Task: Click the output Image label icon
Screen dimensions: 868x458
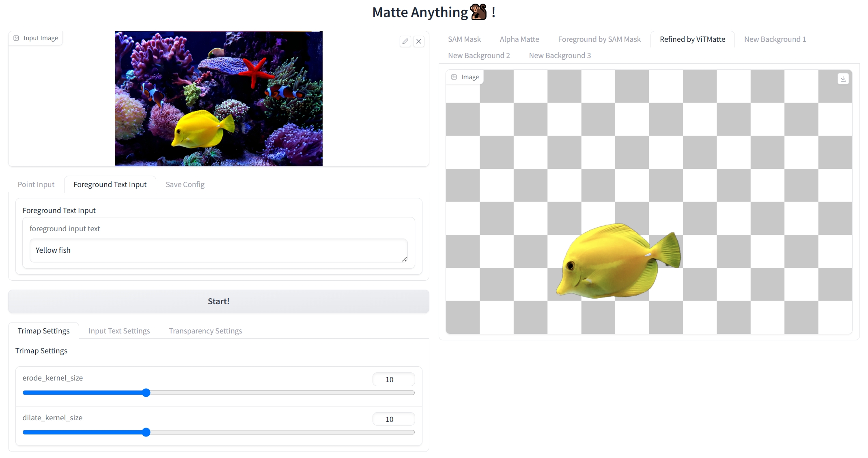Action: pyautogui.click(x=454, y=77)
